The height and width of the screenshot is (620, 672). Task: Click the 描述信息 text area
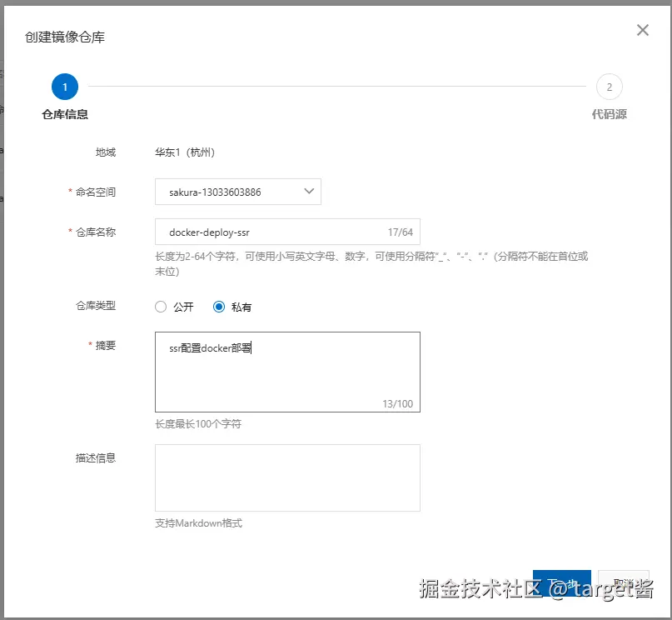tap(287, 477)
